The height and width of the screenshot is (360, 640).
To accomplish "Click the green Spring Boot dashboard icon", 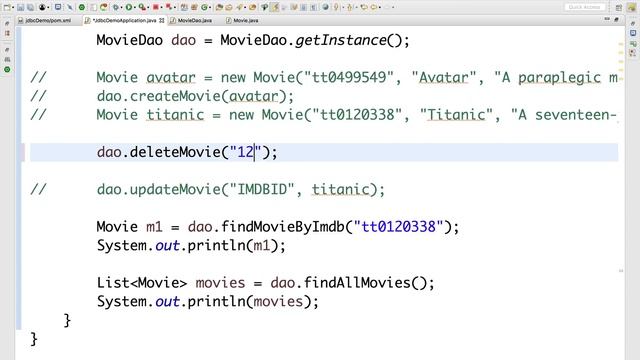I will 82,7.
